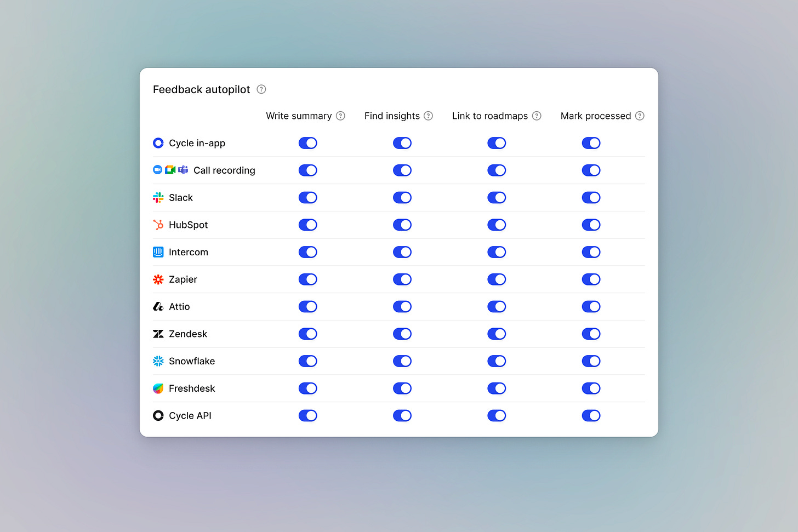Toggle Mark processed for Call recording
798x532 pixels.
coord(591,170)
